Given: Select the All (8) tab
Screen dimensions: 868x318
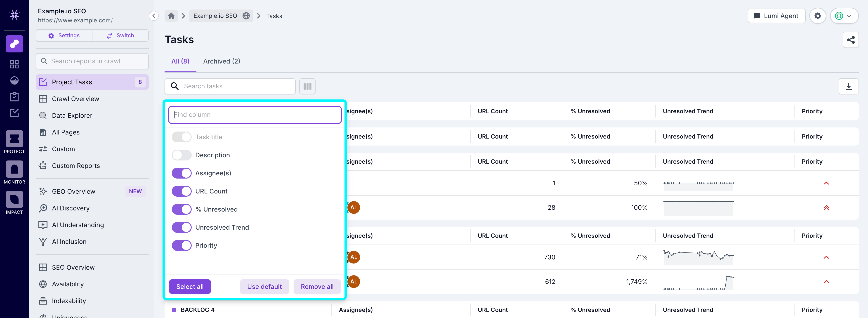Looking at the screenshot, I should [180, 61].
